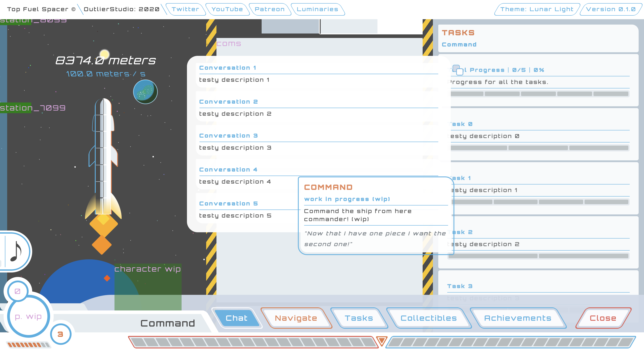Click the circle badge showing 3

pos(61,334)
